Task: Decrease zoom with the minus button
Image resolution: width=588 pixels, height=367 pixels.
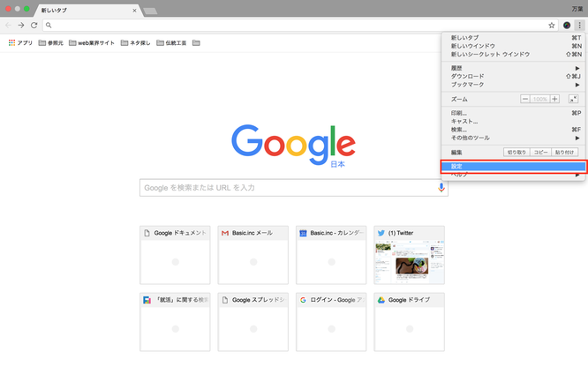Action: [525, 99]
